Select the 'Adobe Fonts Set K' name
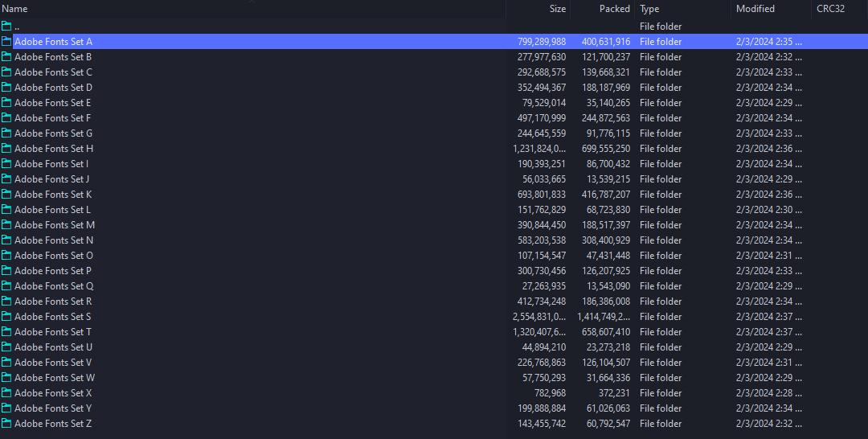Image resolution: width=868 pixels, height=439 pixels. pos(53,195)
